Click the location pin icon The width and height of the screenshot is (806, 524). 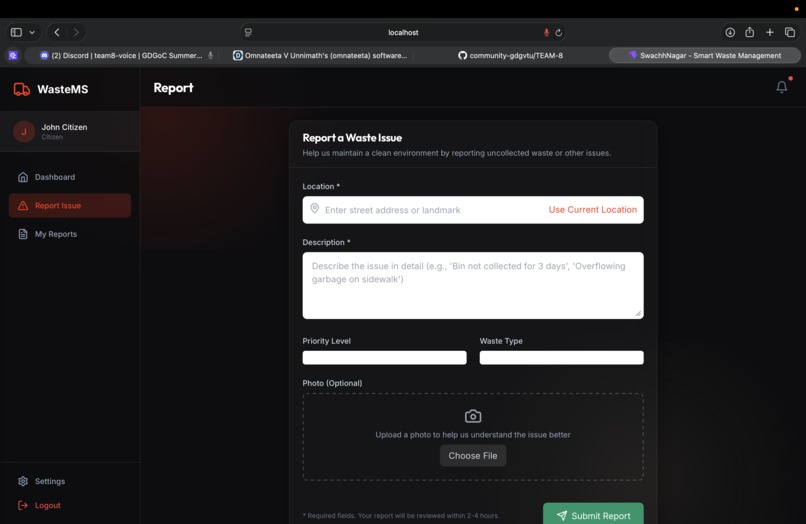click(315, 209)
